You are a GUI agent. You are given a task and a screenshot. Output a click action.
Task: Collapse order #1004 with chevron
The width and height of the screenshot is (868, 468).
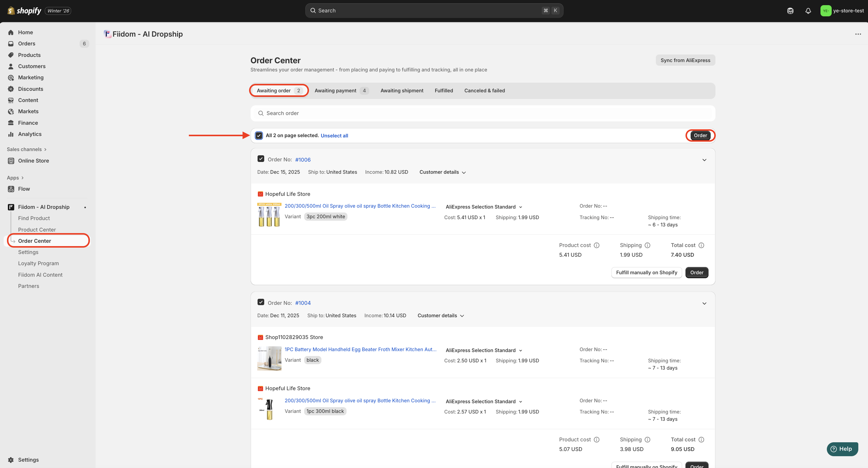[x=704, y=304]
